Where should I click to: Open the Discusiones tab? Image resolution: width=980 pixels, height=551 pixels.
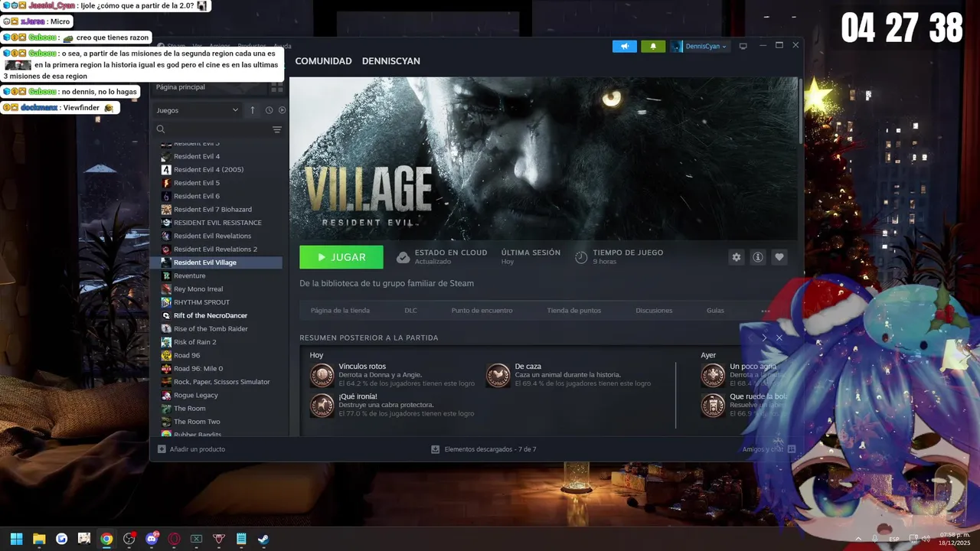(654, 311)
